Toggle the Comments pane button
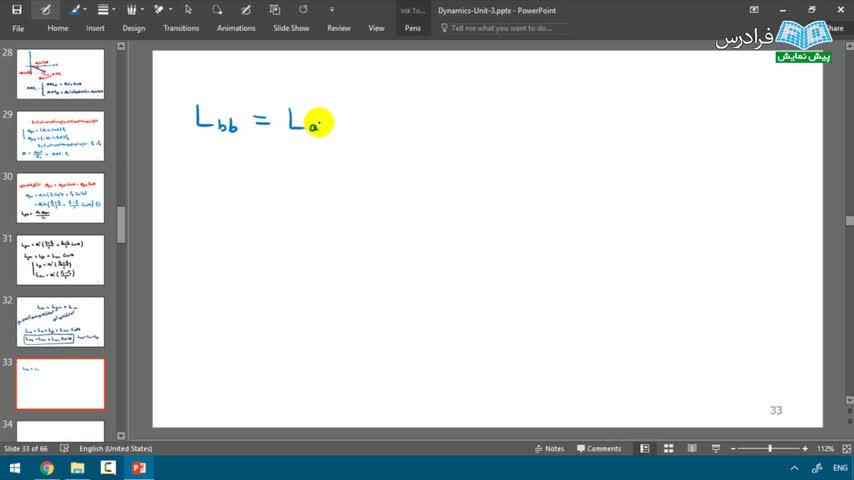This screenshot has width=854, height=480. 599,448
